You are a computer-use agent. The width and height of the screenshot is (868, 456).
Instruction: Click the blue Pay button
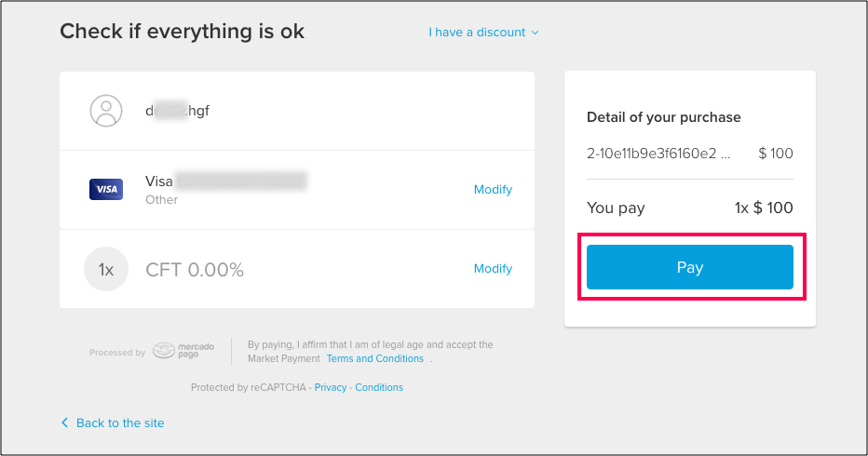[690, 267]
